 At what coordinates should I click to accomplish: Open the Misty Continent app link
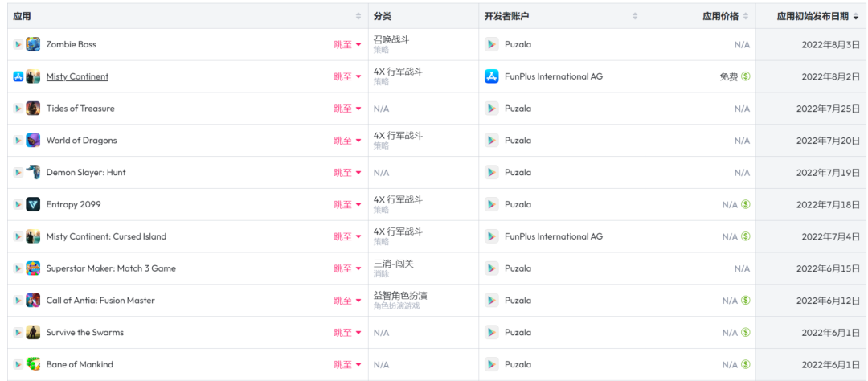(x=77, y=76)
